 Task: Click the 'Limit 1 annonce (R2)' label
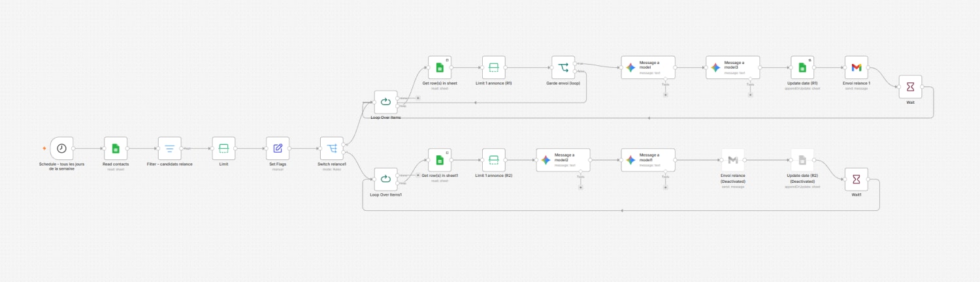[494, 176]
